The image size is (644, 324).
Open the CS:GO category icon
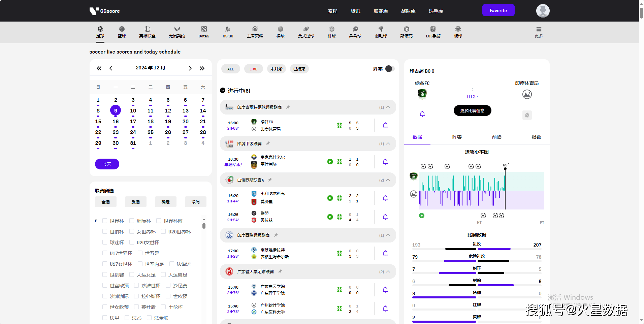click(x=228, y=32)
